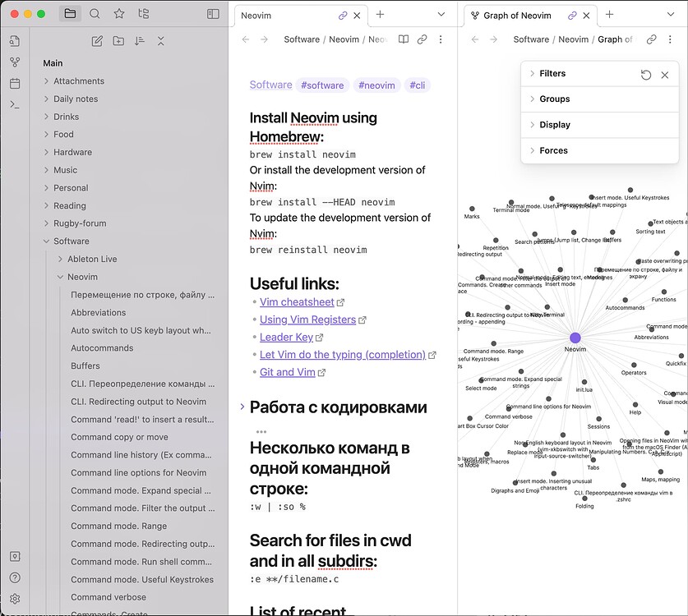The height and width of the screenshot is (616, 688).
Task: Reset the graph Filters with the restore icon
Action: tap(646, 73)
